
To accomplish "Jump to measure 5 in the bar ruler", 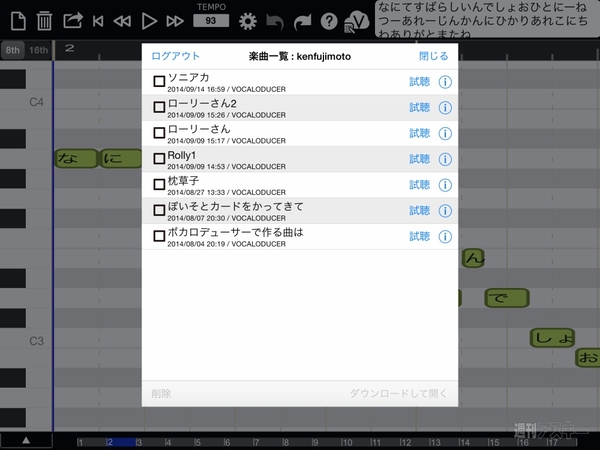I will 197,443.
